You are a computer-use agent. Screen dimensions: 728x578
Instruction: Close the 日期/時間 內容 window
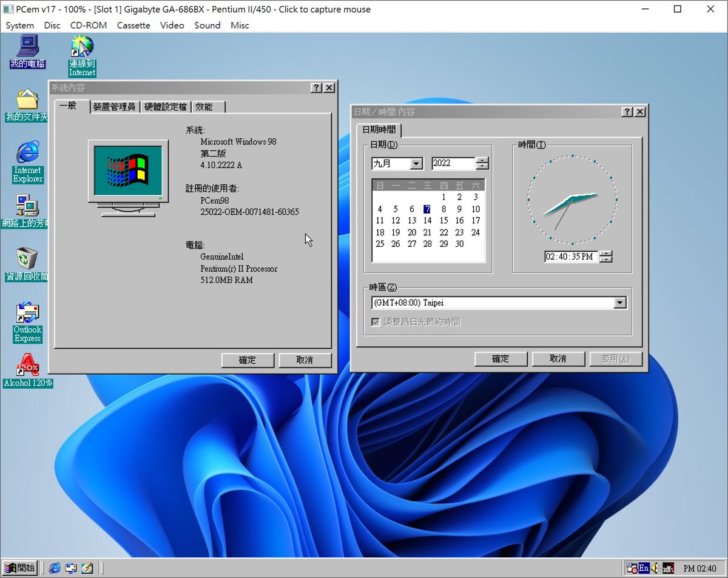(640, 112)
